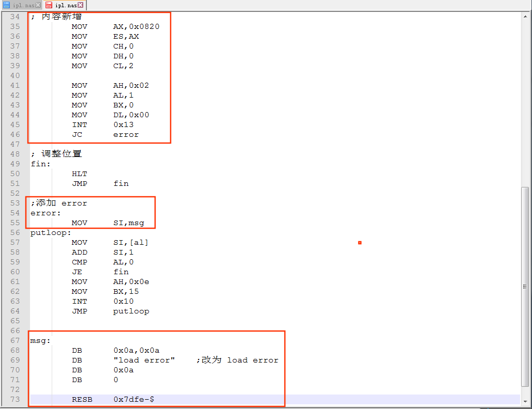Click the "0x13" interrupt value
532x409 pixels.
(x=124, y=124)
